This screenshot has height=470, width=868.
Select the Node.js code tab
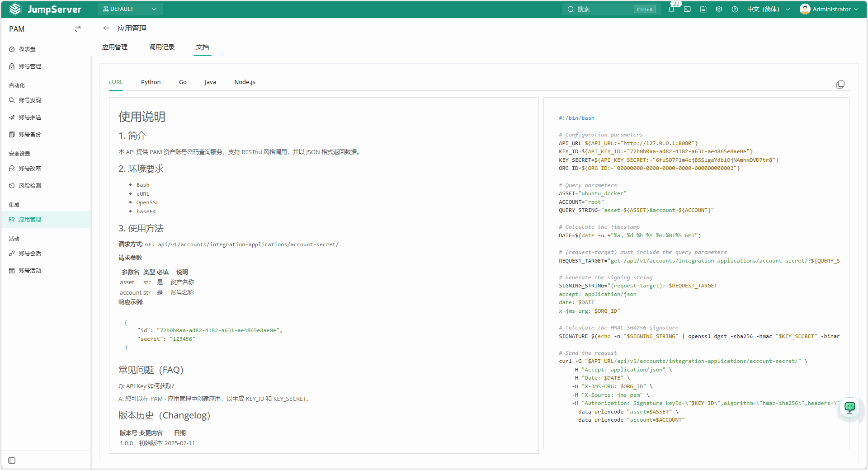(245, 82)
